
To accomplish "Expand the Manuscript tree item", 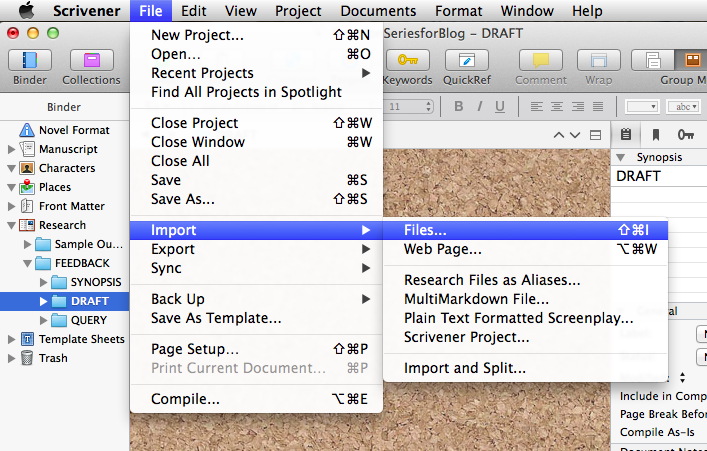I will click(12, 149).
